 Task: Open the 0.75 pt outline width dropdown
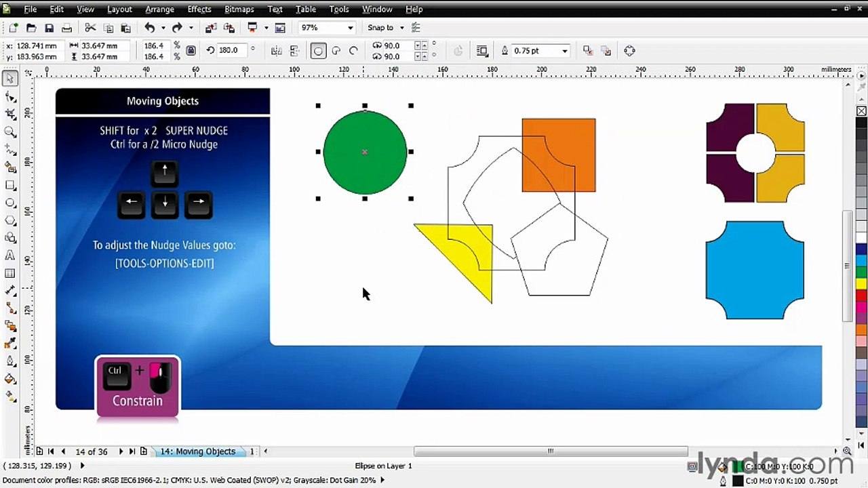point(564,51)
